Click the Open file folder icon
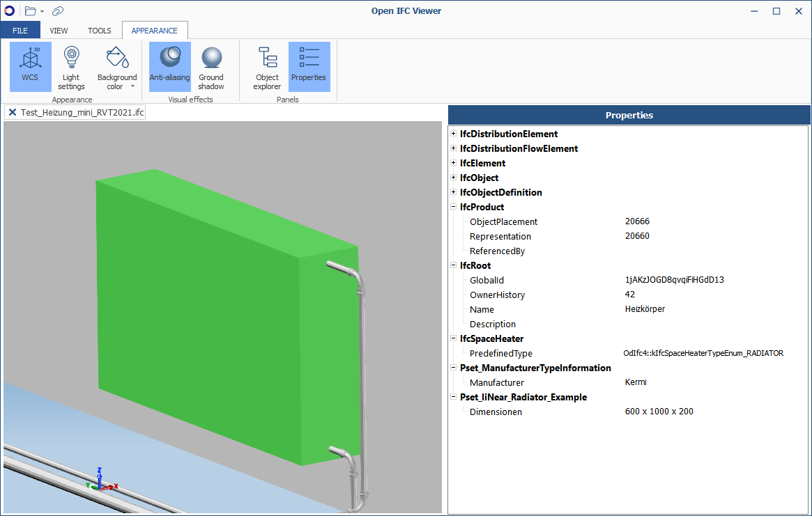The height and width of the screenshot is (516, 812). tap(31, 11)
